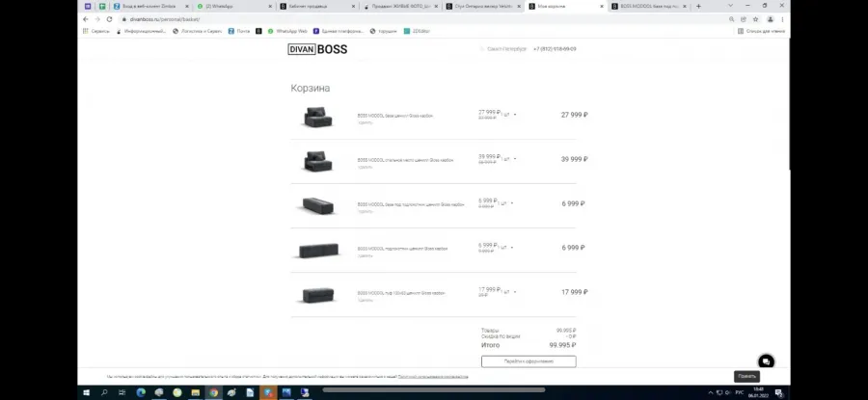Click the Перейти к оформлению checkout button

(x=529, y=361)
